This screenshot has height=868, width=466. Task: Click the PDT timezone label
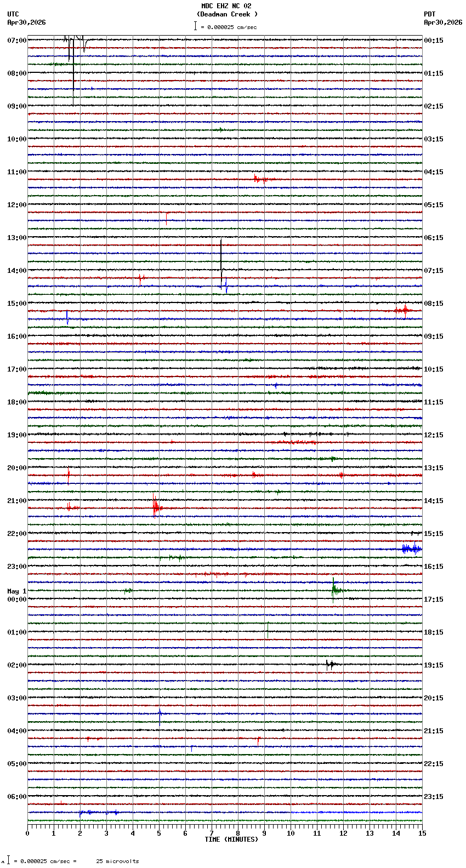click(429, 14)
